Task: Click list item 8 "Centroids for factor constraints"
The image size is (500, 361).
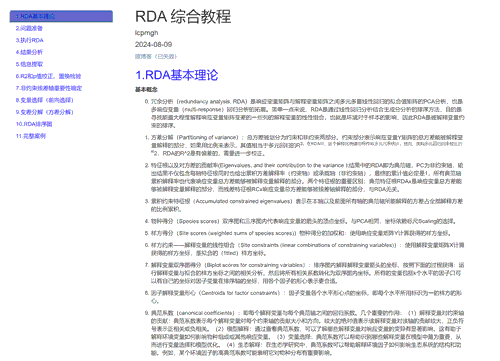Action: click(307, 297)
